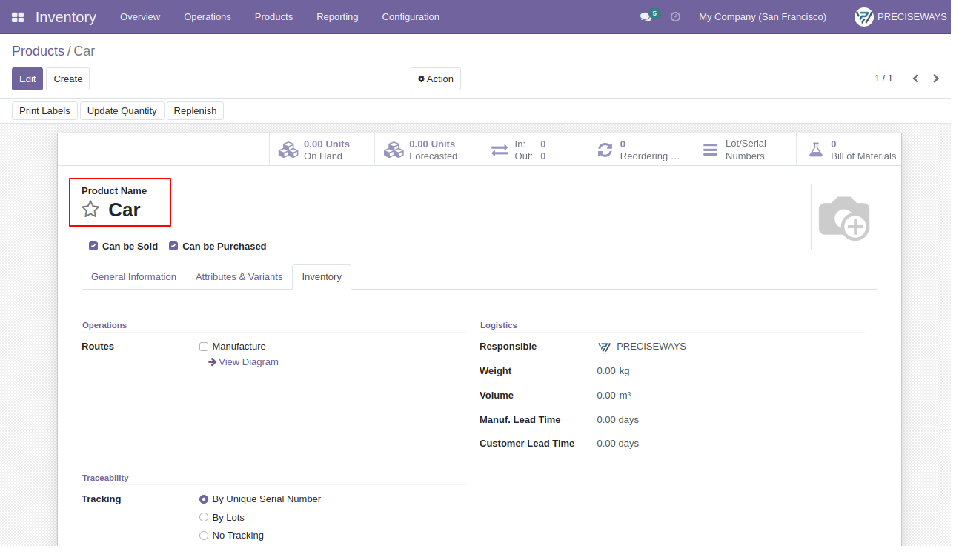Open Bill of Materials flask stat
Image resolution: width=959 pixels, height=560 pixels.
(849, 150)
